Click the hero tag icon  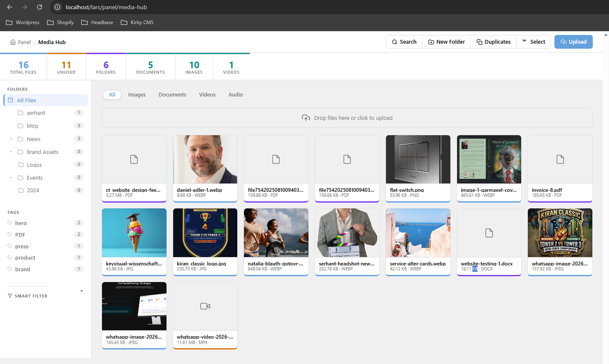click(x=10, y=223)
